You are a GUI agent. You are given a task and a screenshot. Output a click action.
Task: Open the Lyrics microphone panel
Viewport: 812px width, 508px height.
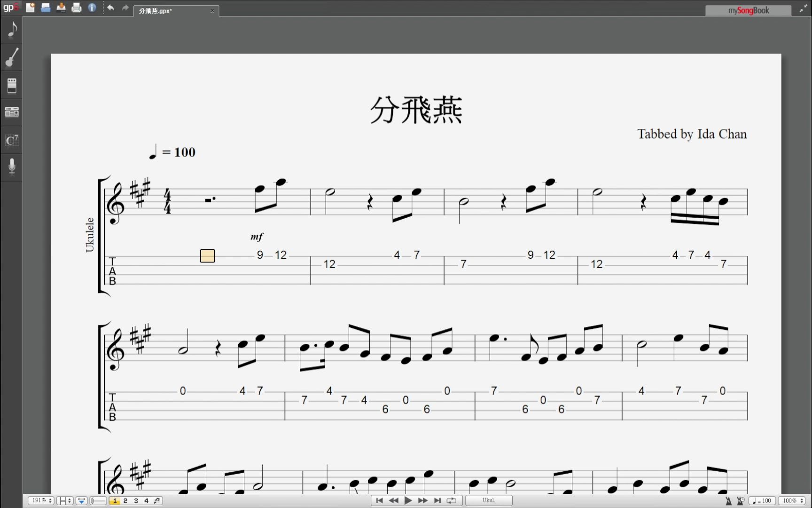click(x=12, y=167)
